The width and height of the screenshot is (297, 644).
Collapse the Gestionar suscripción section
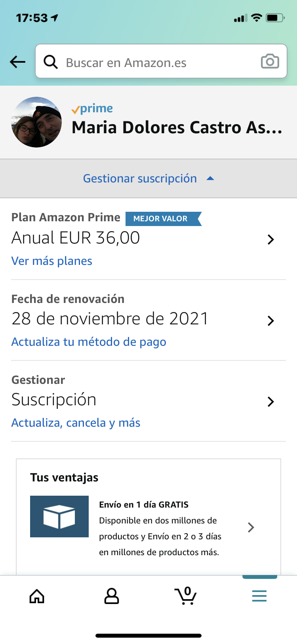point(148,178)
